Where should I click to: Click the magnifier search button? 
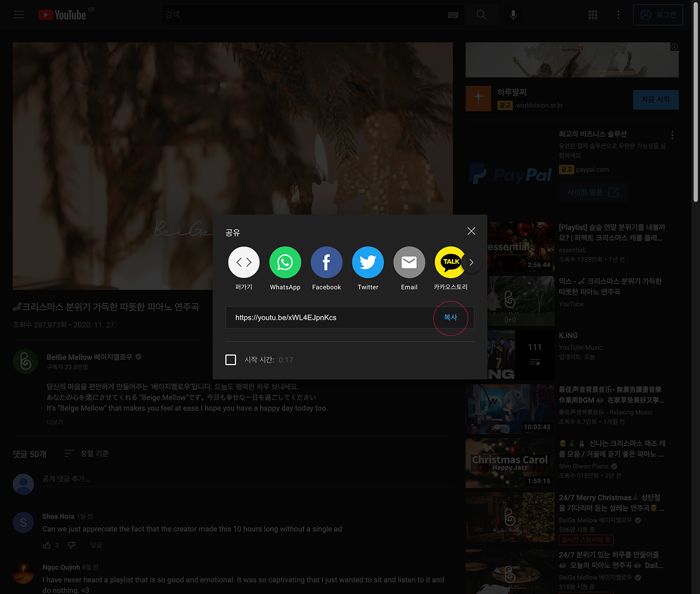point(481,15)
